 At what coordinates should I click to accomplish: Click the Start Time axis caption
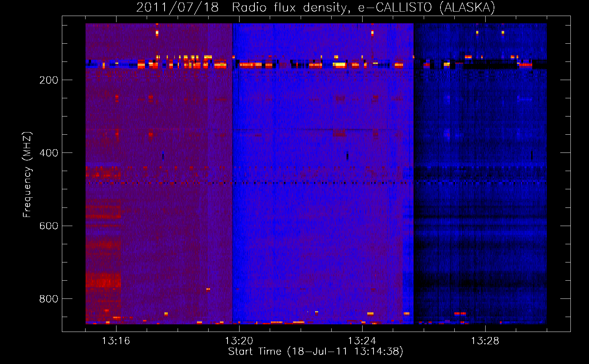pos(316,352)
